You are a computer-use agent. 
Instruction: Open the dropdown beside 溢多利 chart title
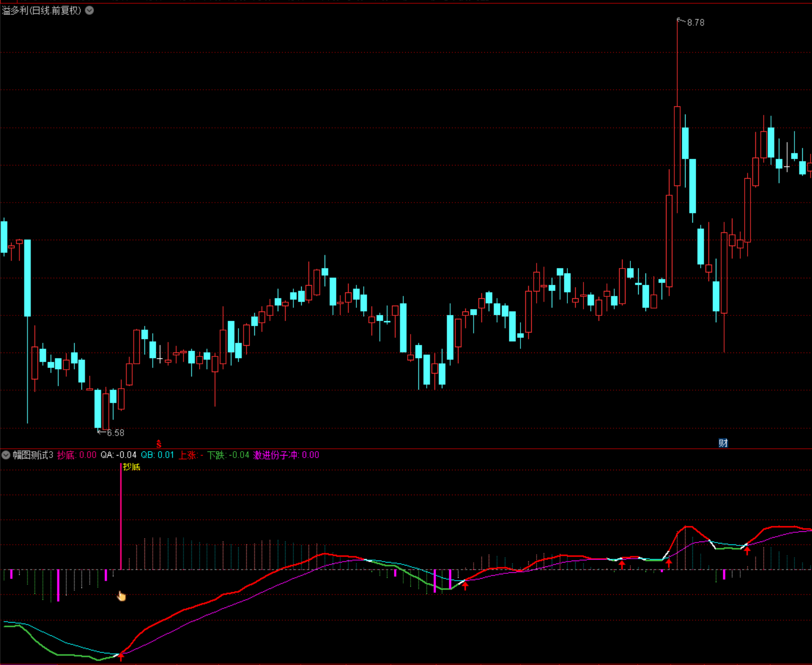coord(90,10)
